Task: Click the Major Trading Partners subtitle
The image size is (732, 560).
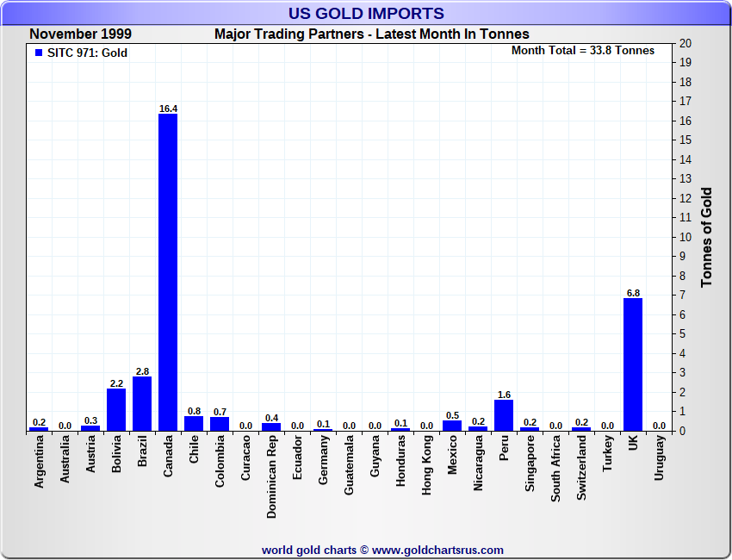Action: coord(371,34)
